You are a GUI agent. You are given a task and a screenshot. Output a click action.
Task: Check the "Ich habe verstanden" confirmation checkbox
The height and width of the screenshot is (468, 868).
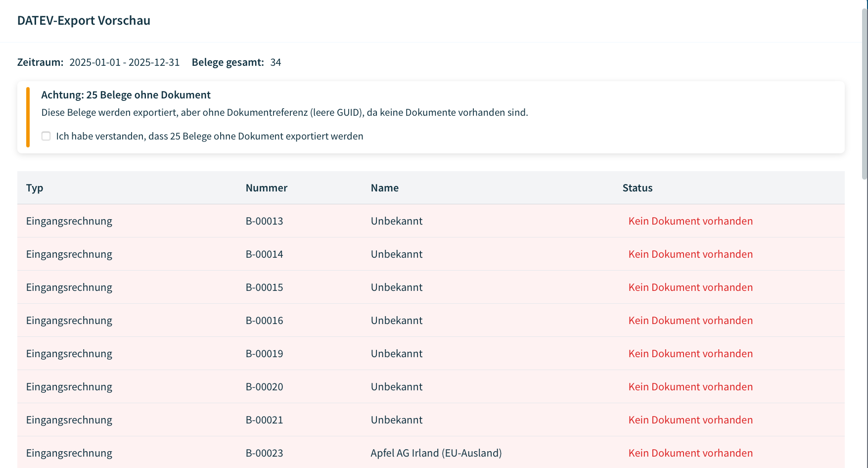click(x=46, y=136)
